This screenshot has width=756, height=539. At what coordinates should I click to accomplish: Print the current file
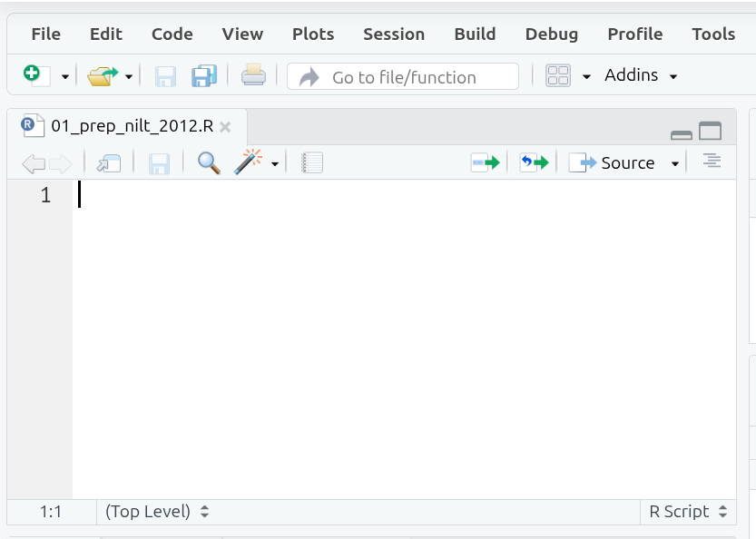click(x=252, y=75)
